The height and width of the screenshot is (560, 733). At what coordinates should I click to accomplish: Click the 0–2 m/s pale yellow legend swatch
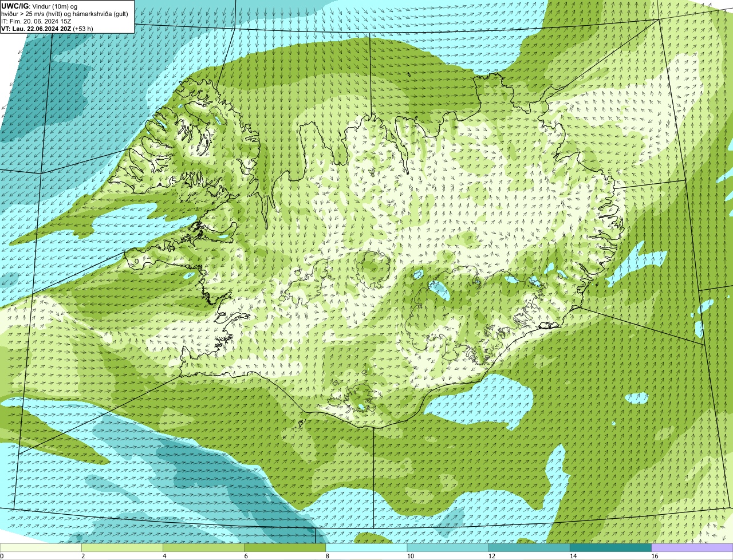[41, 547]
